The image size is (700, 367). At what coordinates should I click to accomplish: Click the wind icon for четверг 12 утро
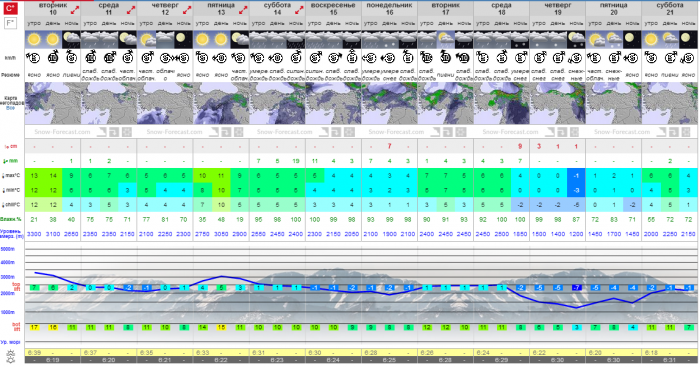(146, 58)
